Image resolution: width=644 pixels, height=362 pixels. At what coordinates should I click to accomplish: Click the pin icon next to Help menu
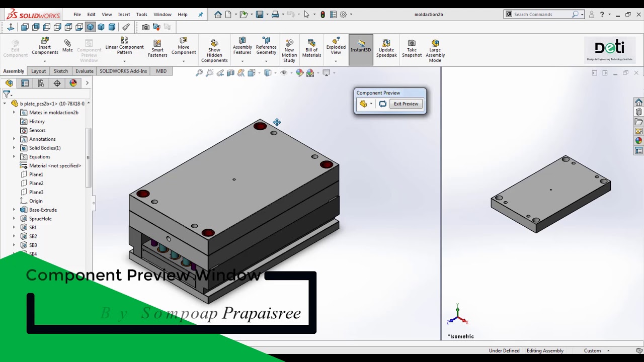(201, 15)
